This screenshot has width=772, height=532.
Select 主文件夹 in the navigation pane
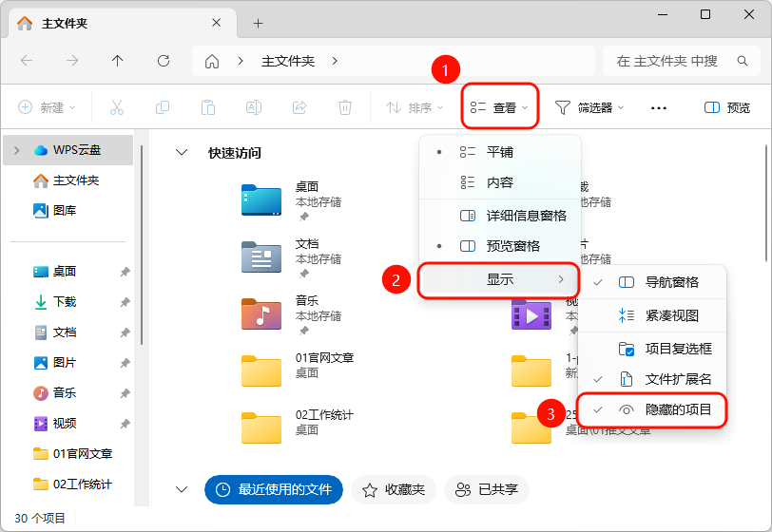point(66,180)
